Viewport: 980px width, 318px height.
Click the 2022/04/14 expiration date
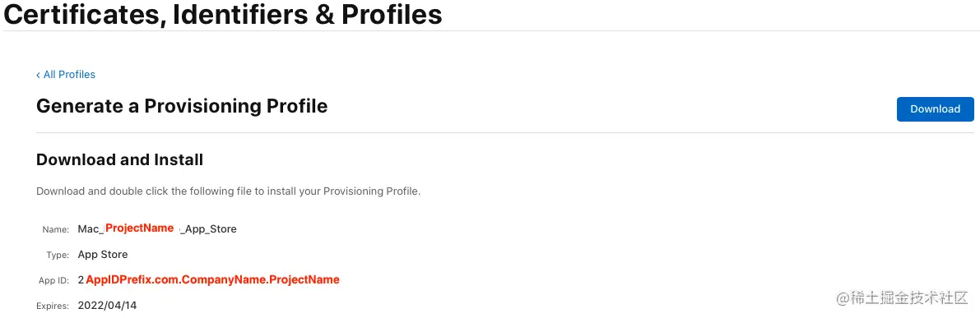pos(107,306)
